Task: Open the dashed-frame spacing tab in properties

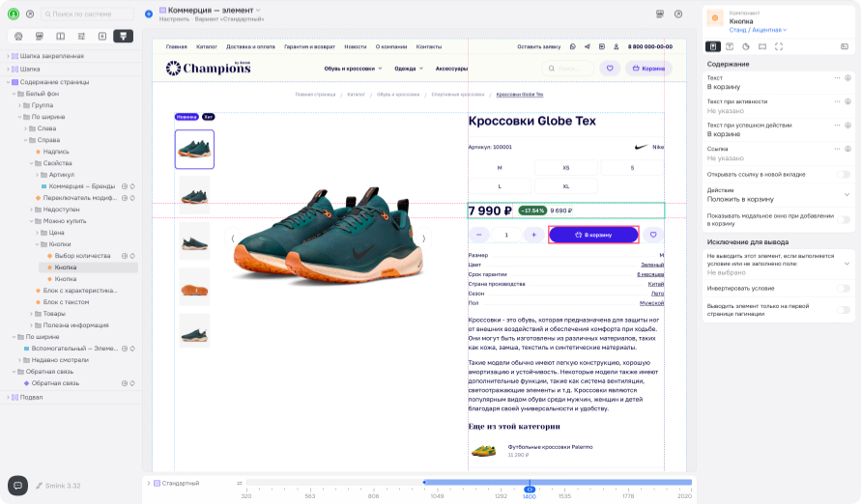Action: [779, 46]
